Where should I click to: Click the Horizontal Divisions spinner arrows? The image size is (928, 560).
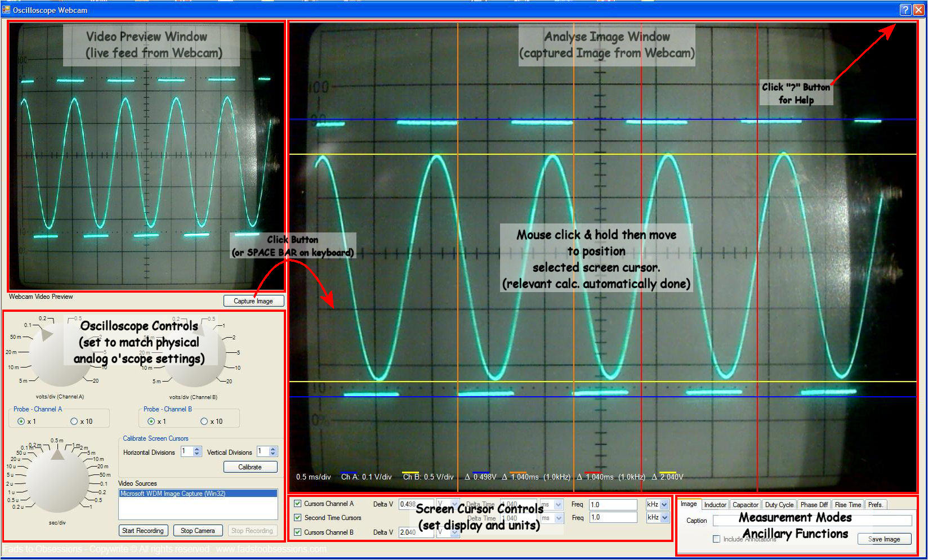pyautogui.click(x=197, y=451)
